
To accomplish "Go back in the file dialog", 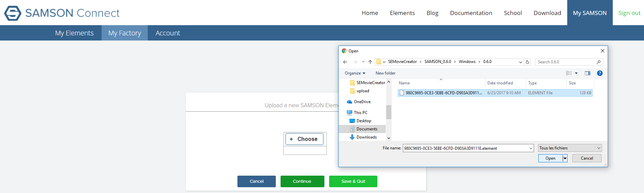I will (345, 62).
